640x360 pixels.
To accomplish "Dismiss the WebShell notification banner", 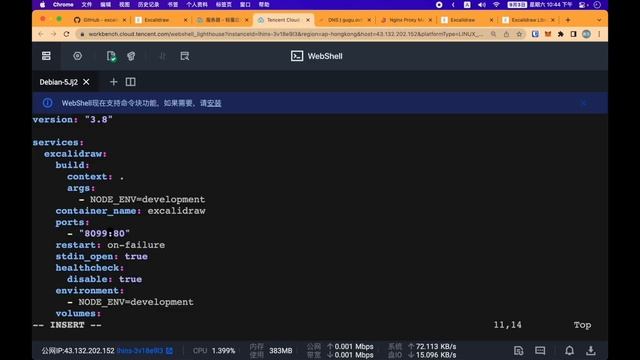I will [x=584, y=103].
